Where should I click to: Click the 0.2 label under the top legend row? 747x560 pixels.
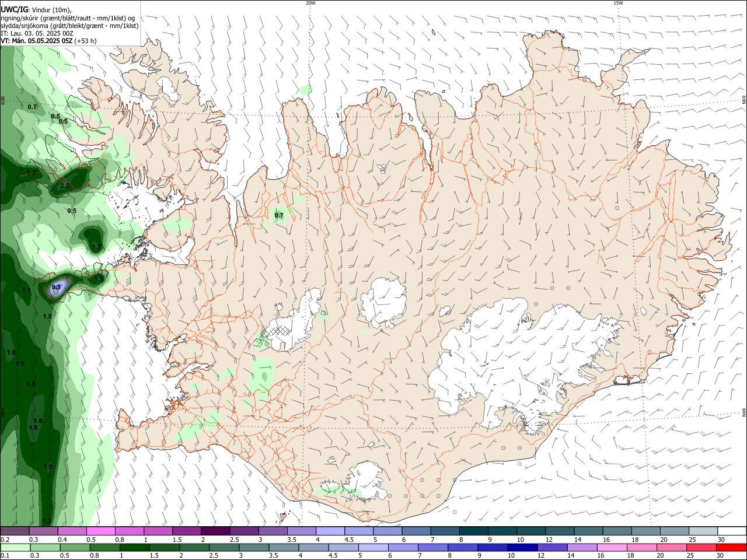pyautogui.click(x=5, y=540)
